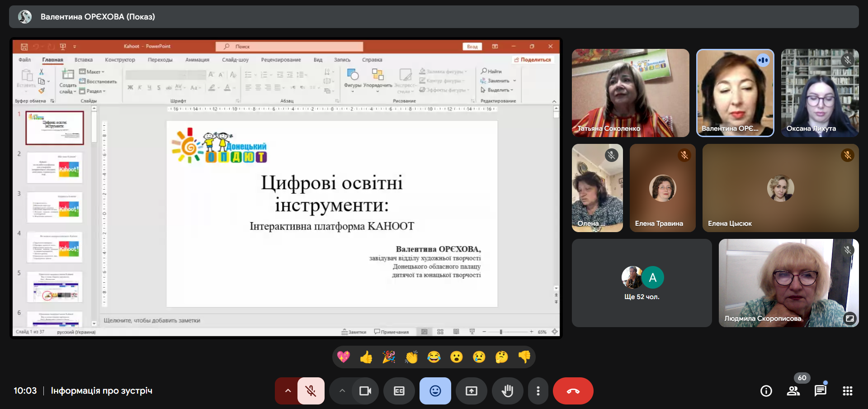Open Заменить replace dropdown arrow
868x409 pixels.
(x=514, y=81)
